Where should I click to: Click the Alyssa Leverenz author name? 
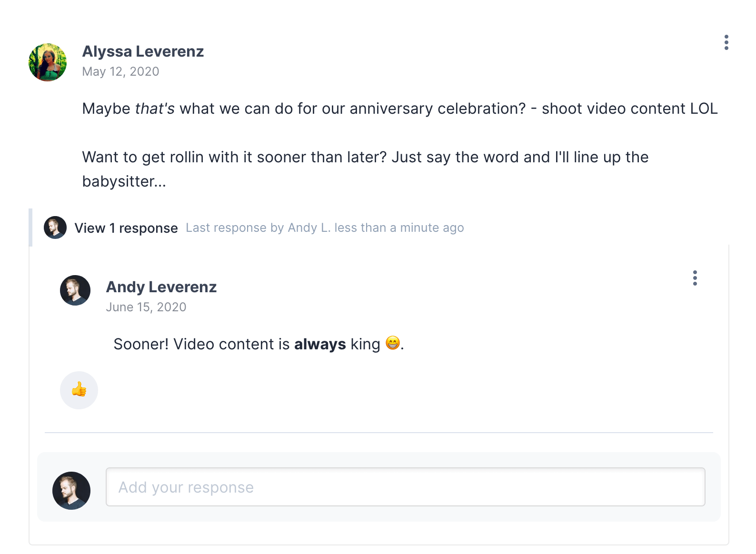tap(143, 51)
